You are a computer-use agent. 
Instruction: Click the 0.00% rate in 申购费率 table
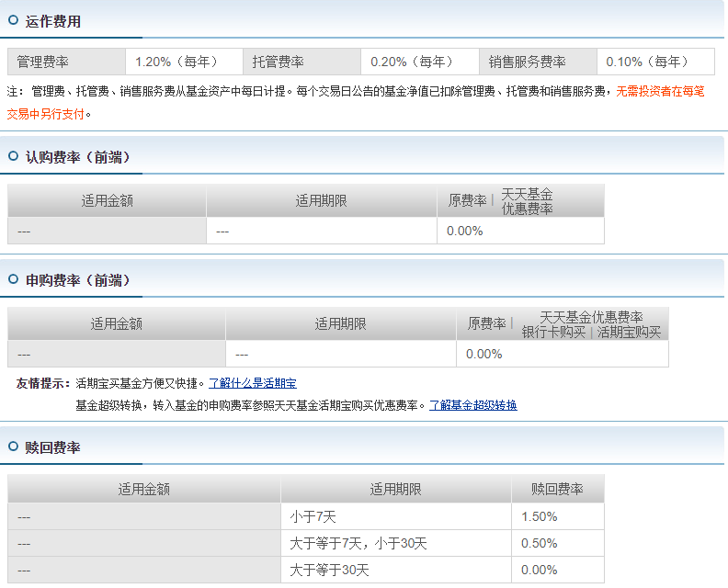click(483, 354)
